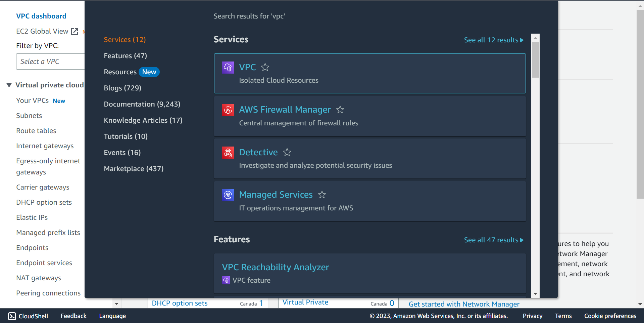This screenshot has height=323, width=644.
Task: Click search results scrollbar up arrow
Action: 535,38
